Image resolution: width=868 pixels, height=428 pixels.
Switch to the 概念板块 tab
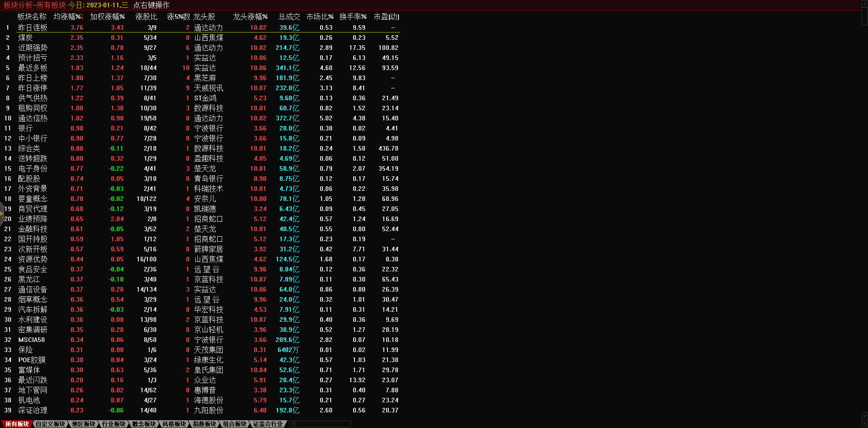pyautogui.click(x=144, y=424)
